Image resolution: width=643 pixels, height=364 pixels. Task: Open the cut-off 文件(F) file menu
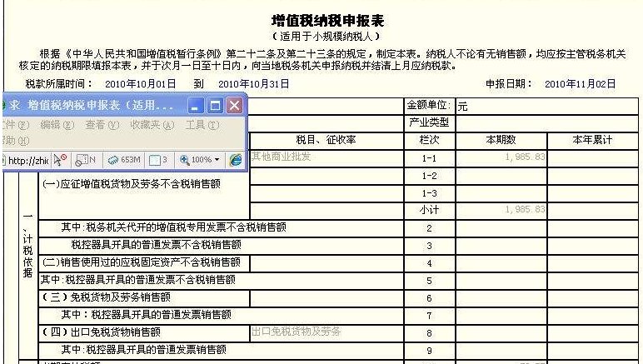(16, 125)
